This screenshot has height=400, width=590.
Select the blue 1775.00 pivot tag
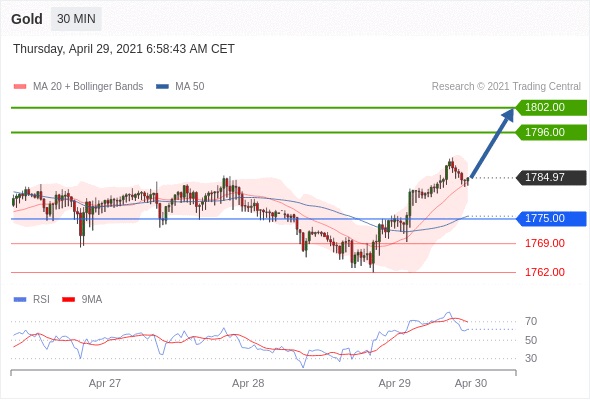coord(551,218)
